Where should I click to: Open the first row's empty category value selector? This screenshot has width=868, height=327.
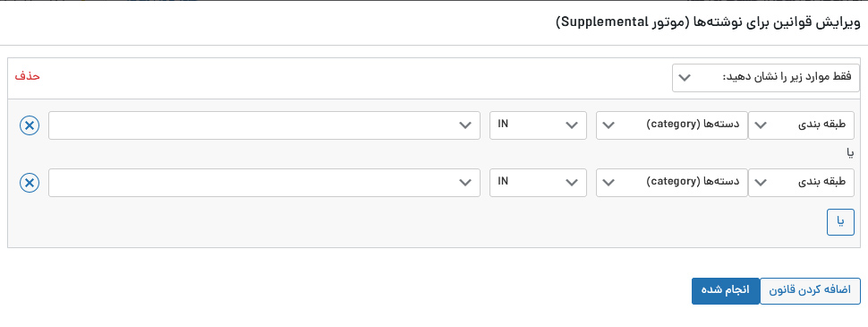[x=264, y=125]
